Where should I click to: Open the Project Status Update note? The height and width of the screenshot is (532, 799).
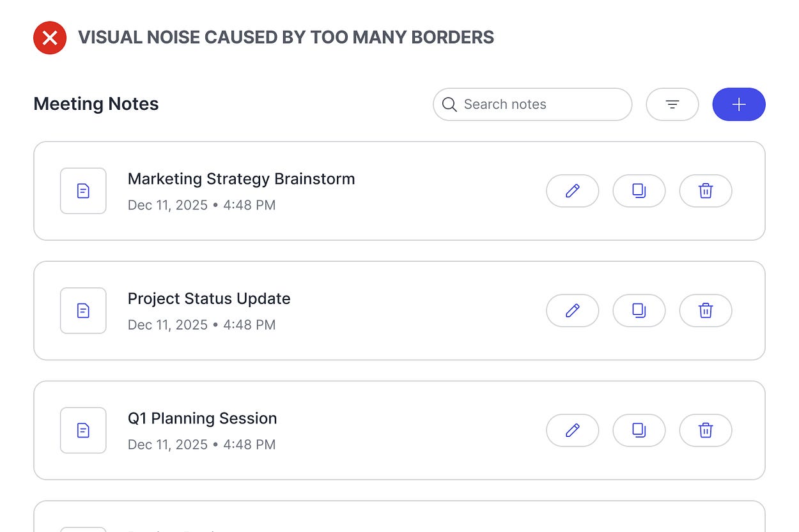point(209,299)
